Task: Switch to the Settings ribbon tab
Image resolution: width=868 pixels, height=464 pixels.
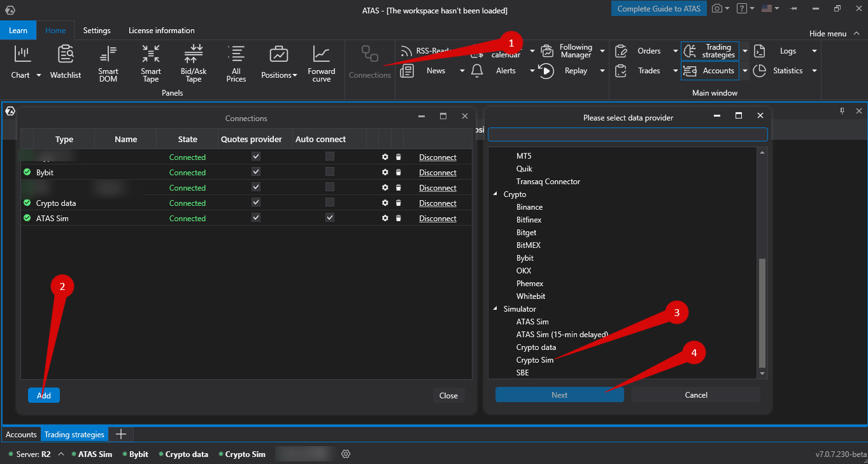Action: pyautogui.click(x=97, y=30)
